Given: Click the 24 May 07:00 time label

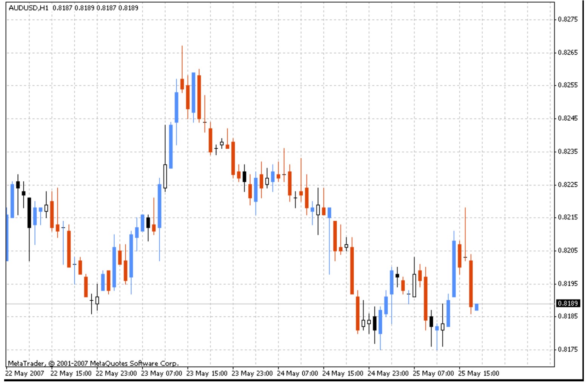Looking at the screenshot, I should [x=297, y=373].
